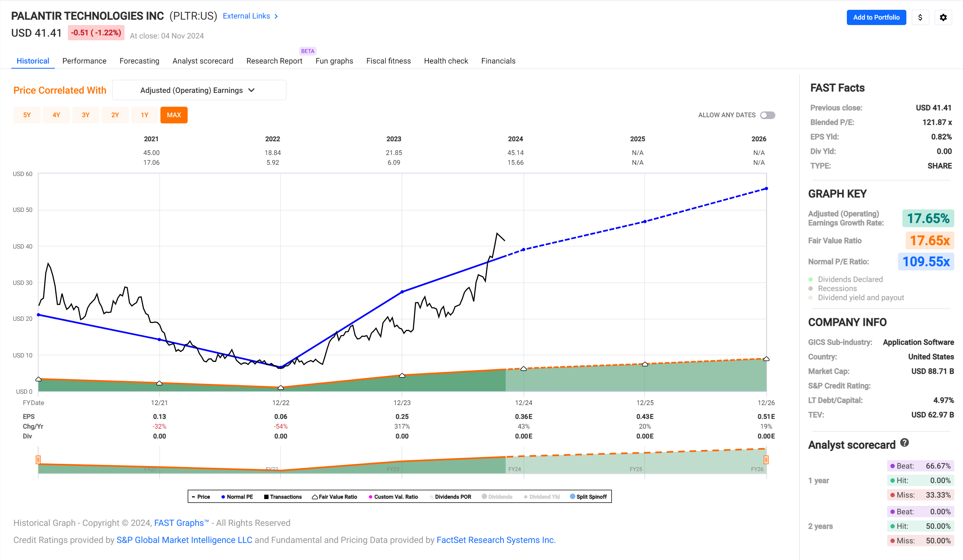
Task: Open the Health check tab
Action: [446, 61]
